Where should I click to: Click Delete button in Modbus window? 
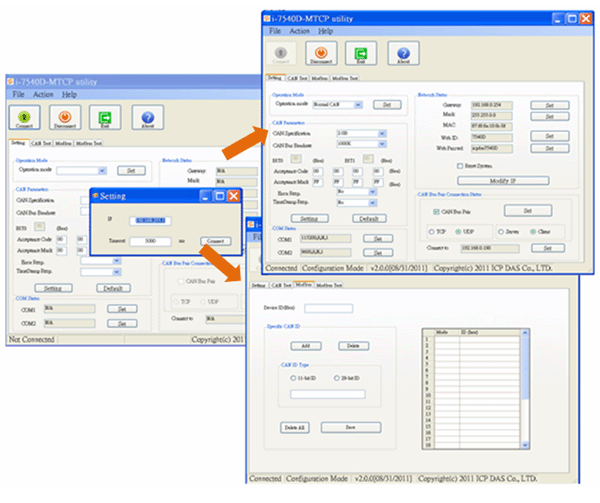click(x=353, y=346)
